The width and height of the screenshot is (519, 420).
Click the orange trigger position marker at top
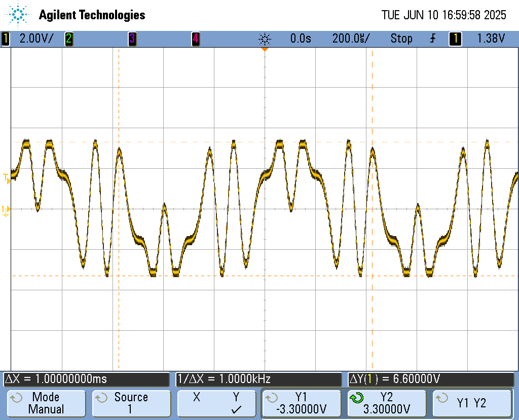pyautogui.click(x=265, y=49)
